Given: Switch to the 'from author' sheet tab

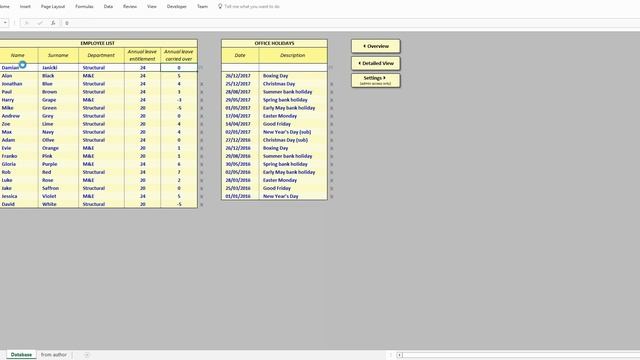Looking at the screenshot, I should 54,355.
